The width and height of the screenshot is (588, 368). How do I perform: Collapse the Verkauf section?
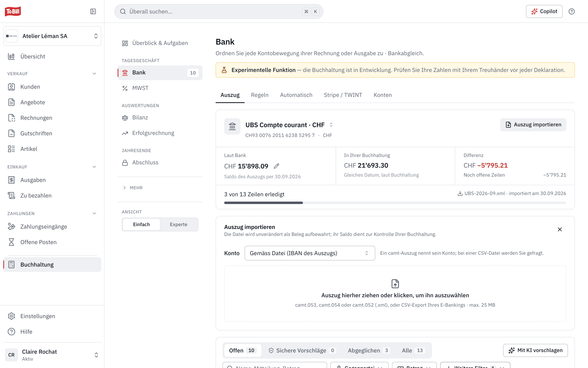point(94,74)
